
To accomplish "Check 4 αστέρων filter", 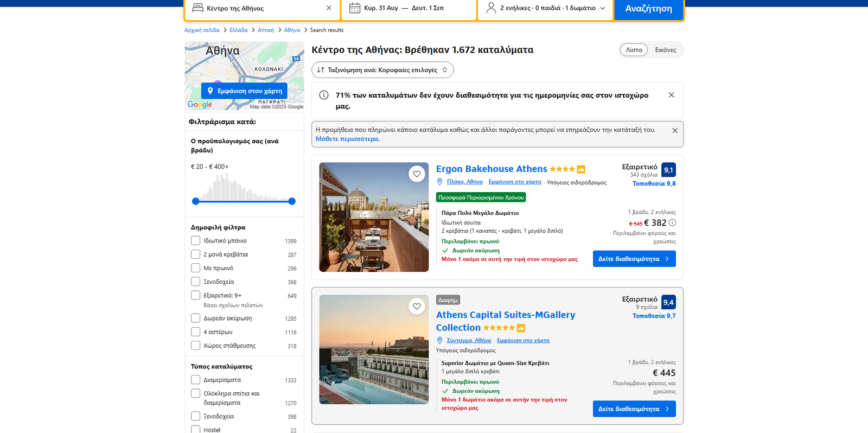I will point(196,332).
